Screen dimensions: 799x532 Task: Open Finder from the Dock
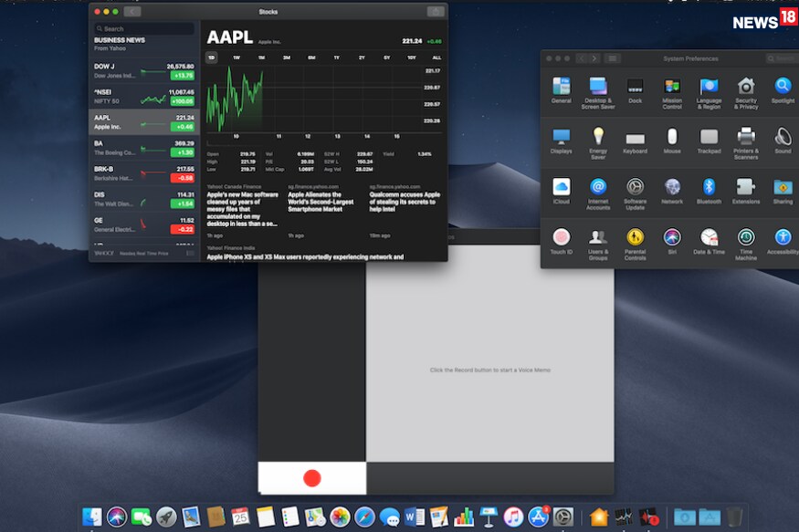click(x=91, y=517)
